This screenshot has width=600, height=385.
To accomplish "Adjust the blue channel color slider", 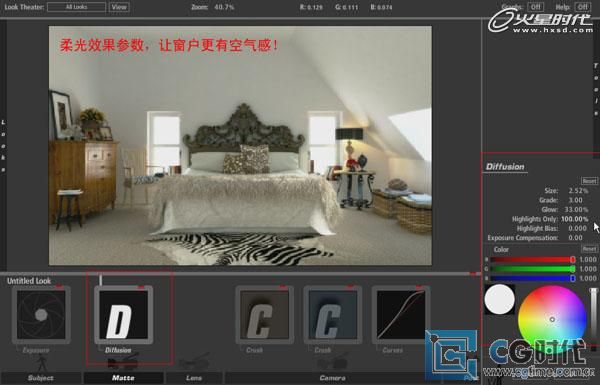I will 533,279.
